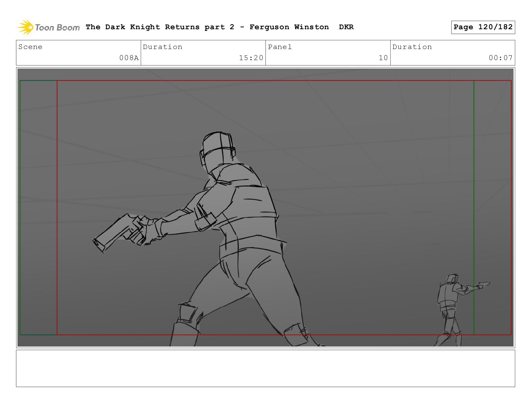Viewport: 532px width, 411px height.
Task: Click the scene number 008A
Action: click(129, 58)
